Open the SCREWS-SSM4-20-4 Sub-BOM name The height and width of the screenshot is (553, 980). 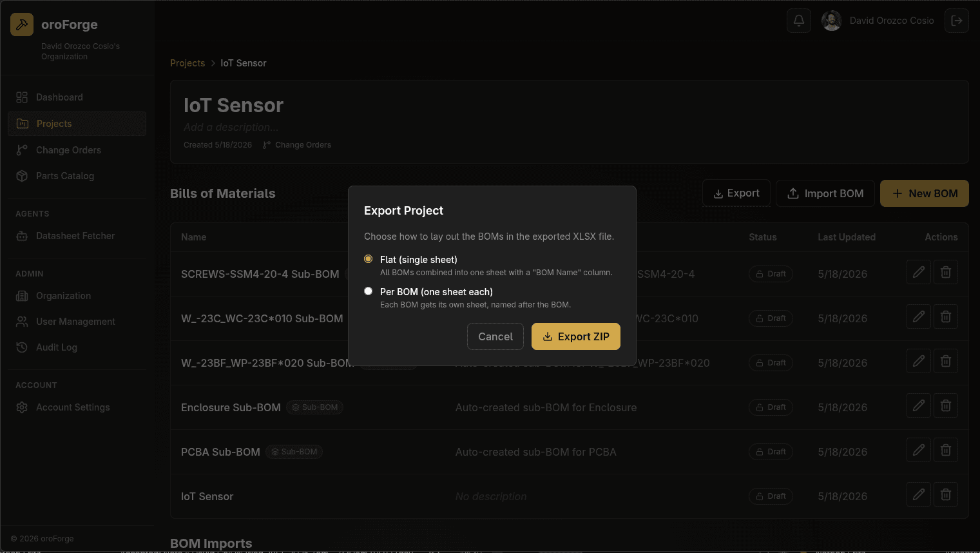(x=260, y=274)
